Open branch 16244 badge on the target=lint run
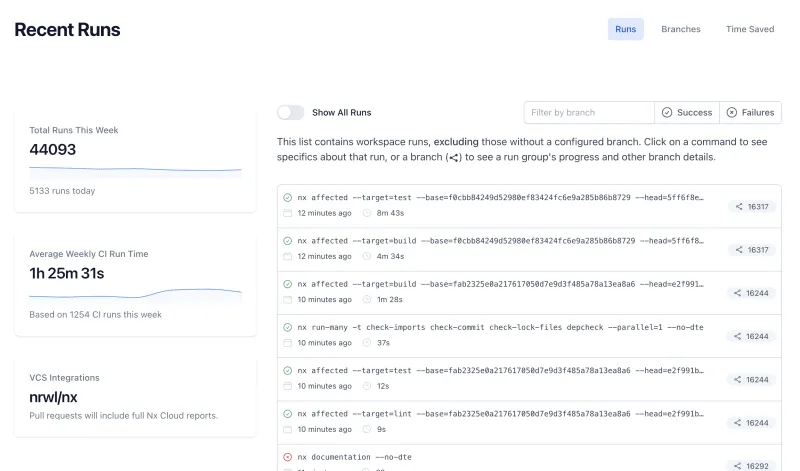The width and height of the screenshot is (800, 471). tap(751, 423)
